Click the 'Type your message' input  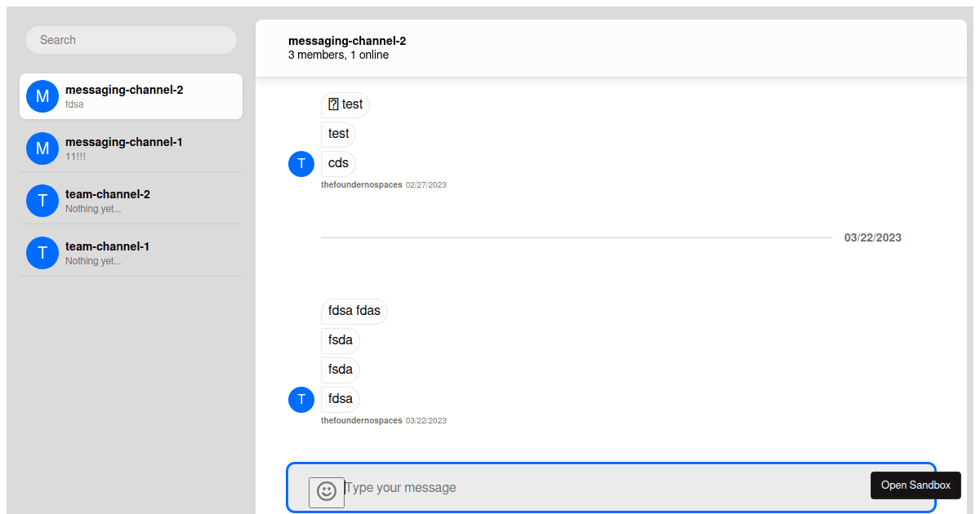coord(604,488)
